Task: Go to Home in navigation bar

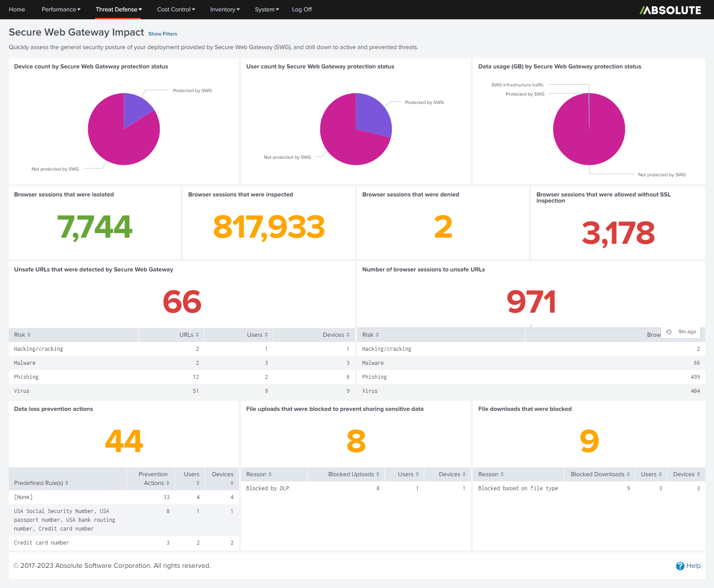Action: click(x=17, y=10)
